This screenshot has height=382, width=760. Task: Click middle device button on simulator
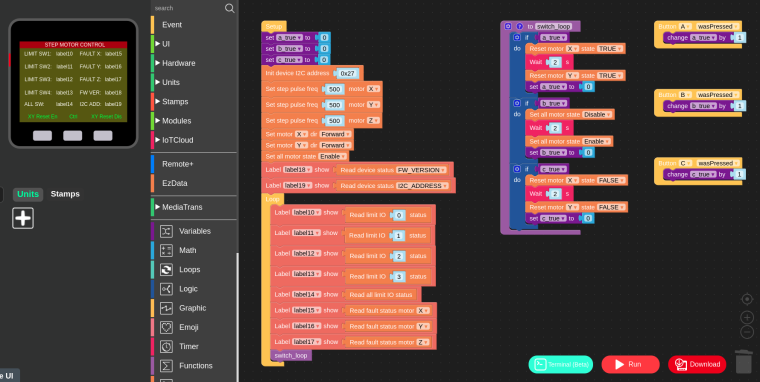tap(73, 136)
